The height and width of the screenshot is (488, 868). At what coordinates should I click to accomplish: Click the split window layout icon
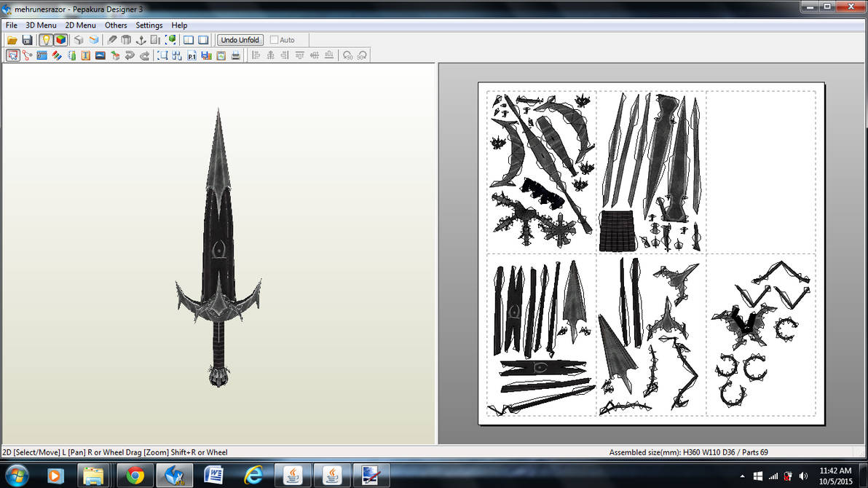click(189, 40)
